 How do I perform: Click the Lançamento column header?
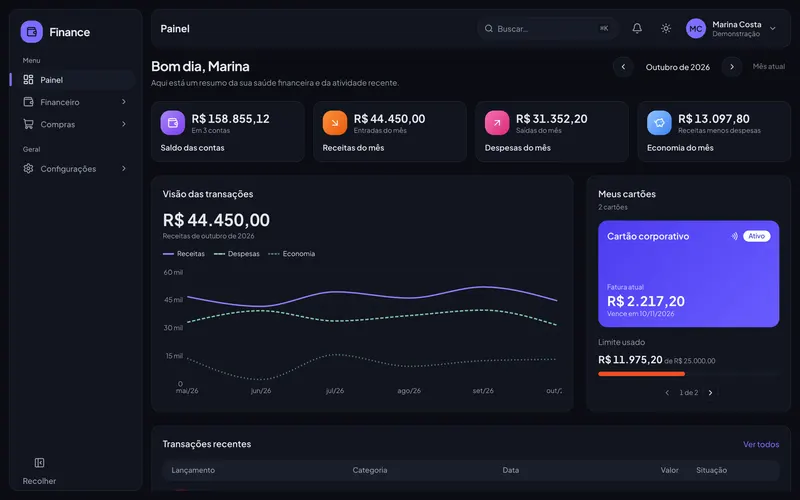click(193, 470)
